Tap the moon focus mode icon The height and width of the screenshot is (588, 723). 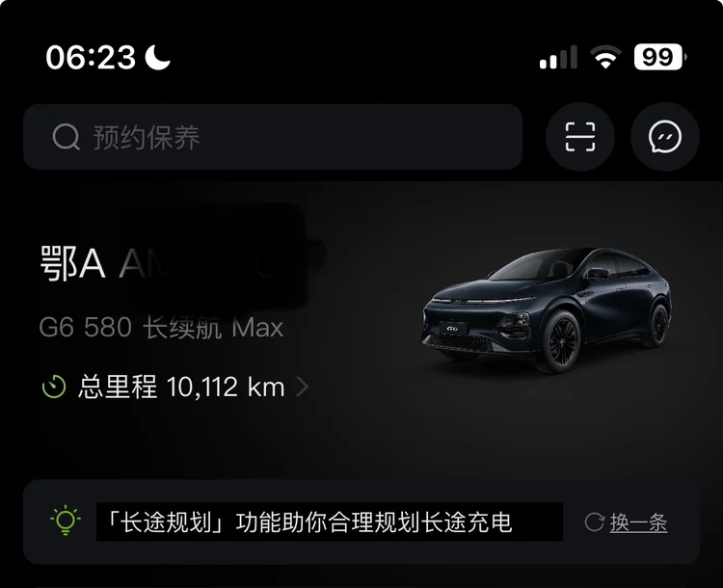point(158,58)
